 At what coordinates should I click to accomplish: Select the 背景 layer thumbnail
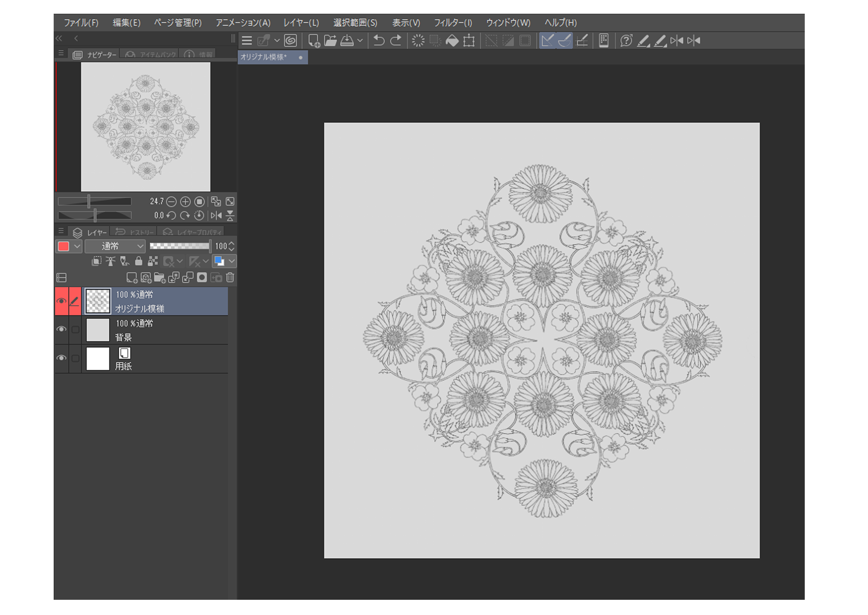98,330
